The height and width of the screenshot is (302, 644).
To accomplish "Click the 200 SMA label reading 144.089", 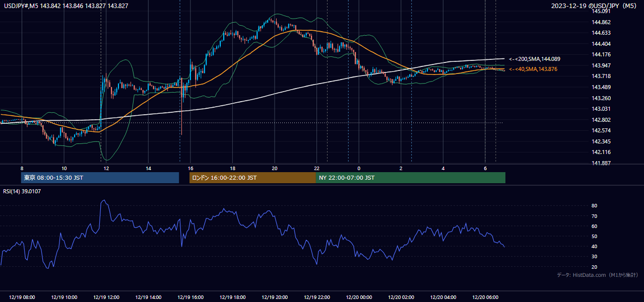I will point(534,59).
